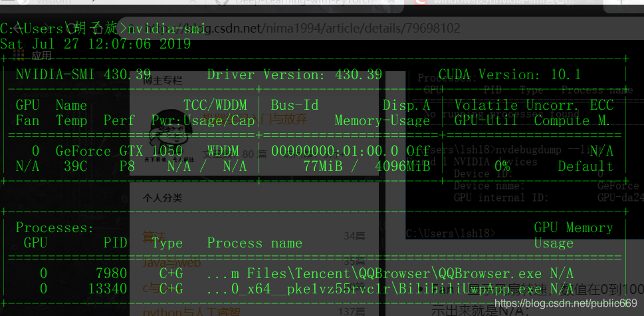Click the 'Sat Jul 27 12:07:06 2019' timestamp
Image resolution: width=644 pixels, height=316 pixels.
(95, 43)
